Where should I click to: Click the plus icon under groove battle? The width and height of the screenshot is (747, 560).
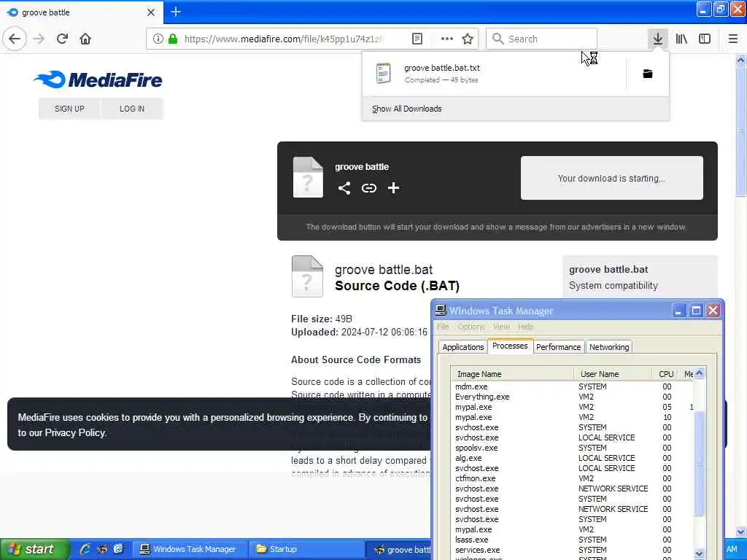(393, 188)
